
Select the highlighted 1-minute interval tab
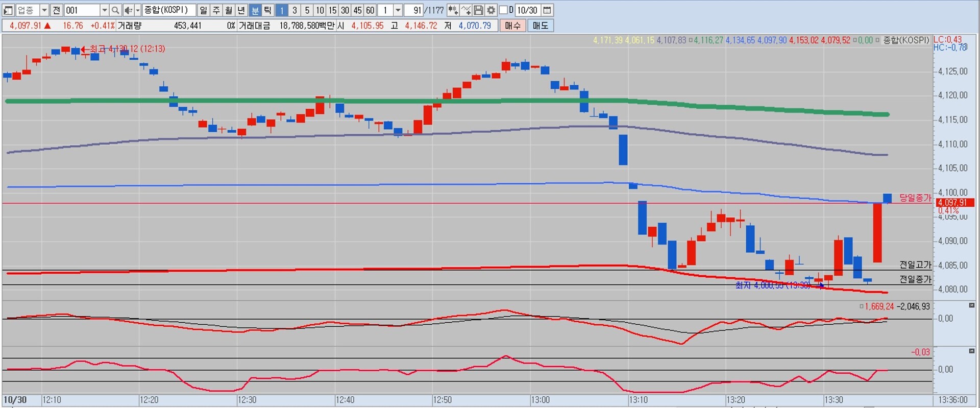282,10
